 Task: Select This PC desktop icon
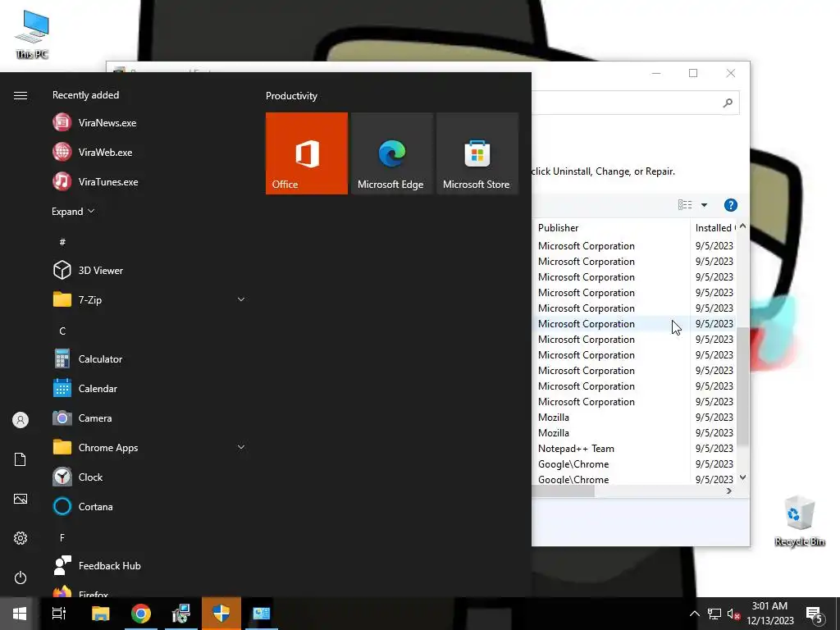click(32, 34)
